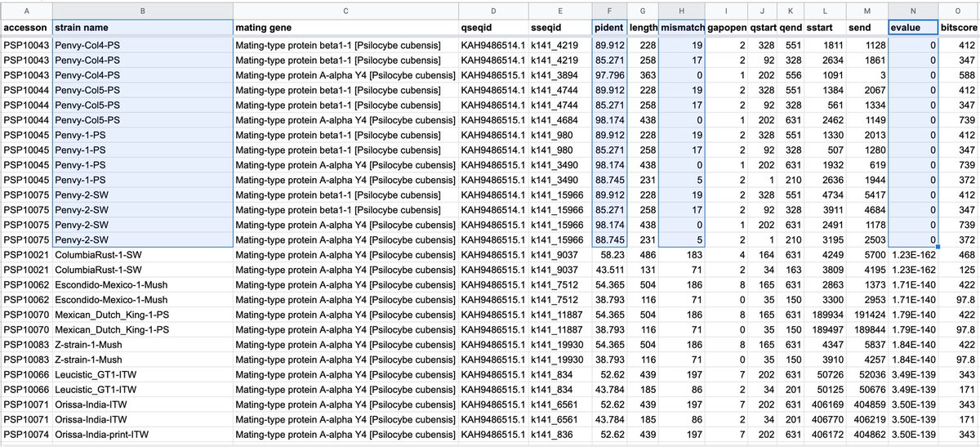The image size is (980, 447).
Task: Click the 'qseqid' header cell
Action: click(493, 28)
